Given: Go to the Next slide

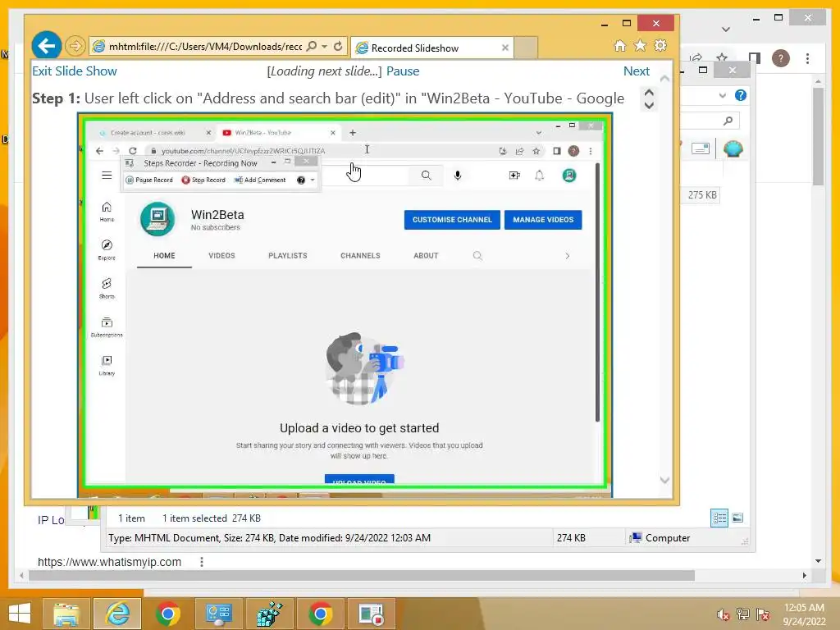Looking at the screenshot, I should point(637,71).
